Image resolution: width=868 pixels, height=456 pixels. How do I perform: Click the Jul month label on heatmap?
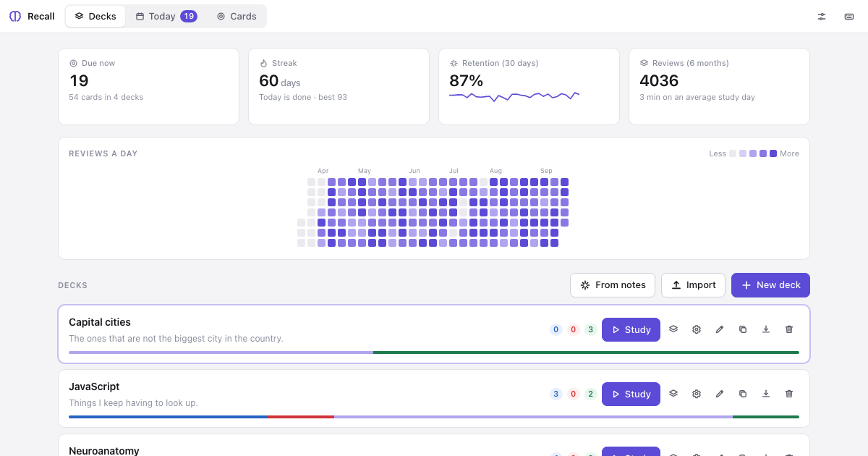coord(454,171)
